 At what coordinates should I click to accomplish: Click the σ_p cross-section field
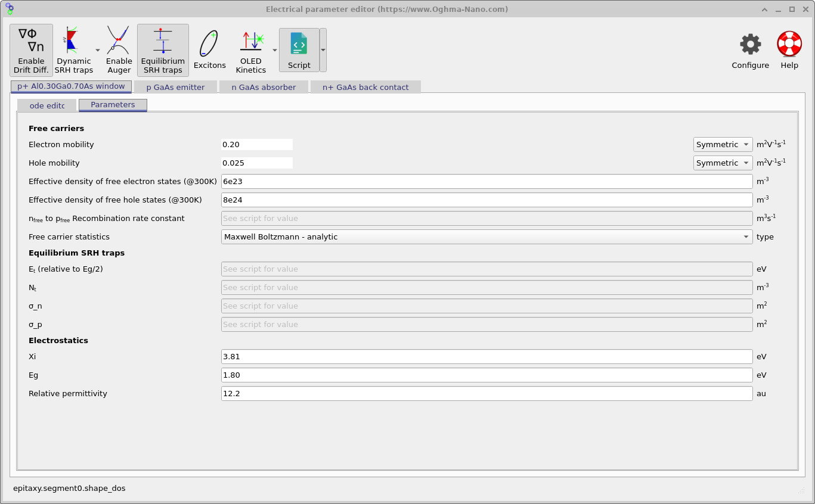486,324
